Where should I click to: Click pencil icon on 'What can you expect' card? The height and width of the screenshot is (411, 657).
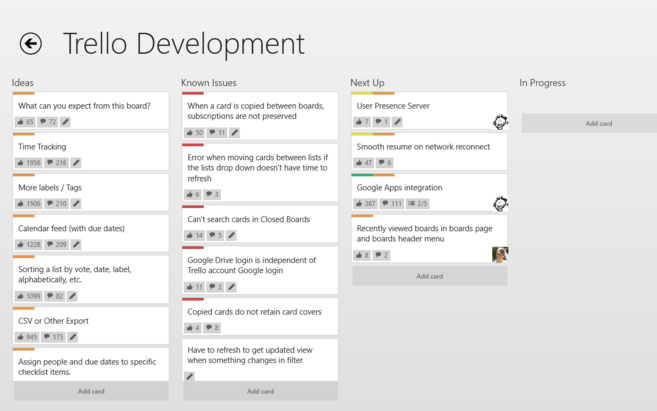click(x=65, y=122)
